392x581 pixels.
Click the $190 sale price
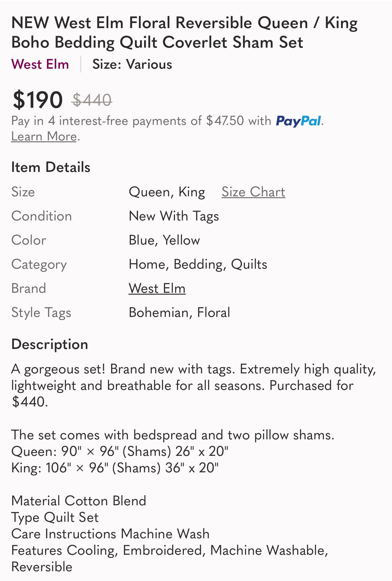pos(38,100)
